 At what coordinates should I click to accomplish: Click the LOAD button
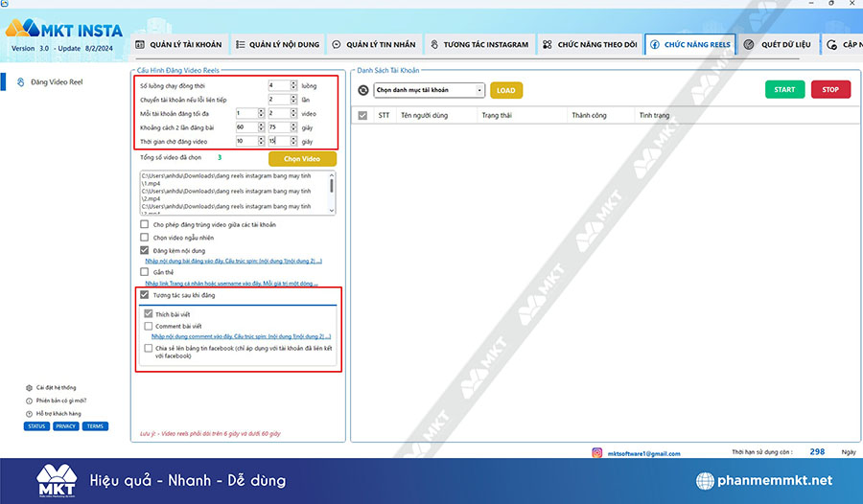[x=505, y=91]
